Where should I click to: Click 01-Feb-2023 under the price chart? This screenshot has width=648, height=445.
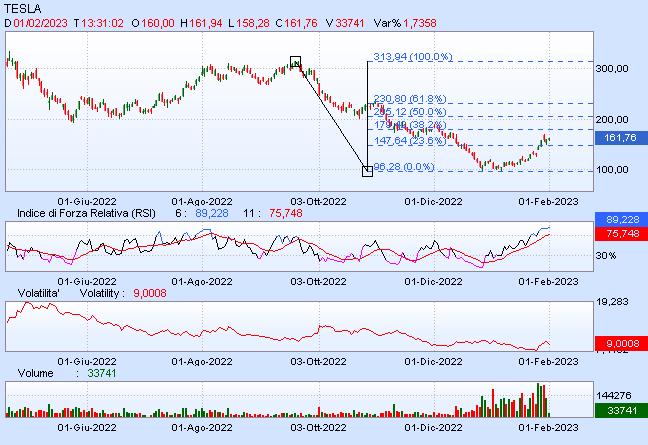coord(548,202)
